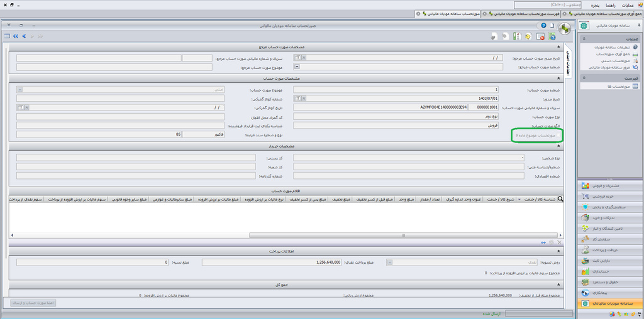The image size is (644, 319).
Task: Click the مبلغ تخفیف column header
Action: tap(340, 199)
